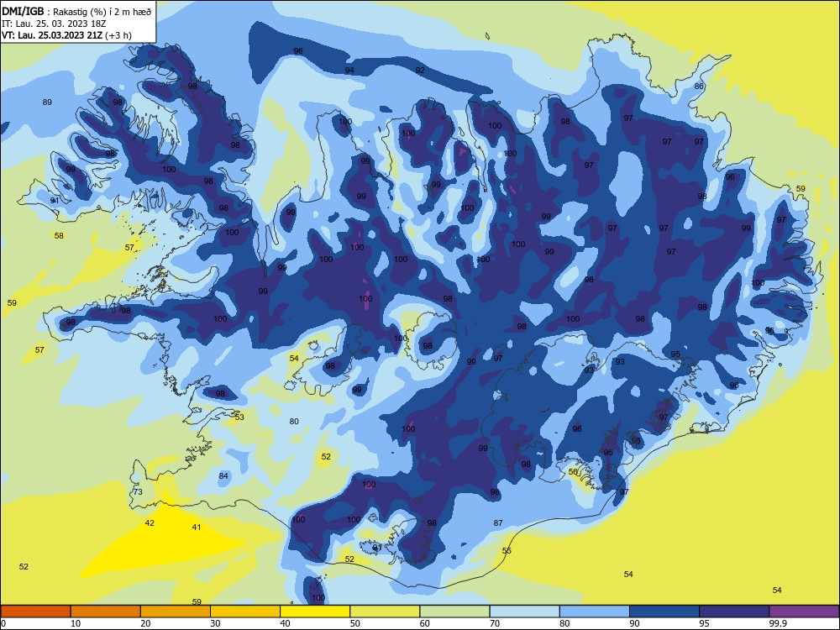Image resolution: width=840 pixels, height=630 pixels.
Task: Click the humidity value '55' on the map
Action: (x=507, y=551)
